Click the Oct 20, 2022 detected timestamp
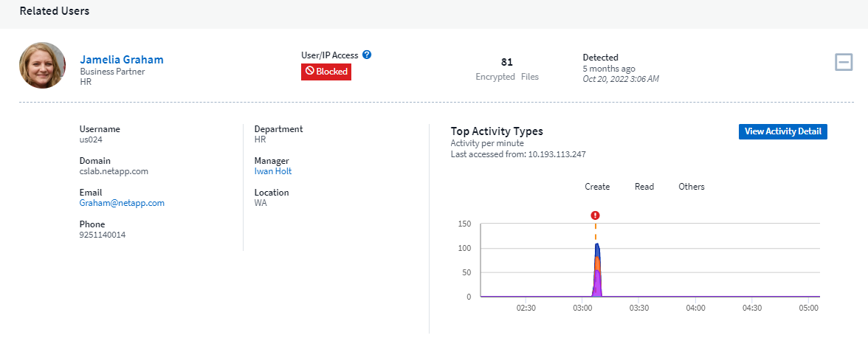Viewport: 868px width, 355px height. pyautogui.click(x=621, y=79)
